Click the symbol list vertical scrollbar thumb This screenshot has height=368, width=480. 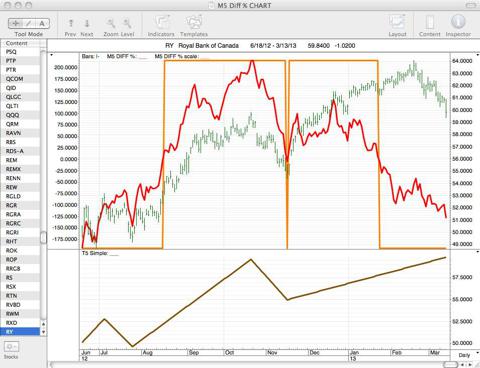(x=43, y=237)
